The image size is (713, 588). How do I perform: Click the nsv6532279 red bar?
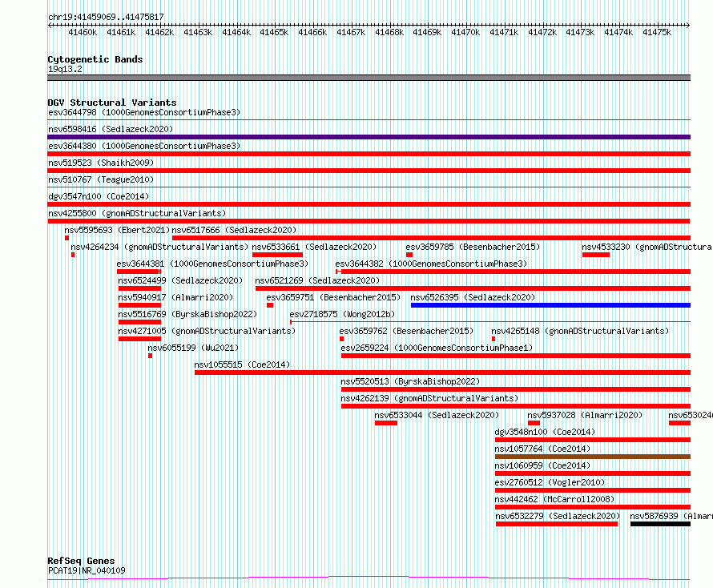point(557,524)
